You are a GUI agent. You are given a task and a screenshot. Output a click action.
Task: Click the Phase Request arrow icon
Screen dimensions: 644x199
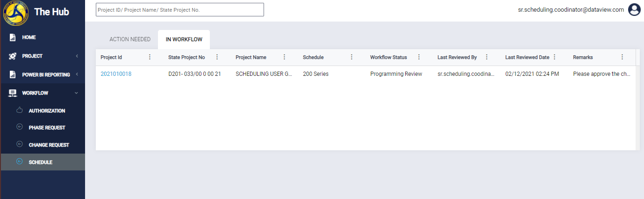pyautogui.click(x=19, y=127)
